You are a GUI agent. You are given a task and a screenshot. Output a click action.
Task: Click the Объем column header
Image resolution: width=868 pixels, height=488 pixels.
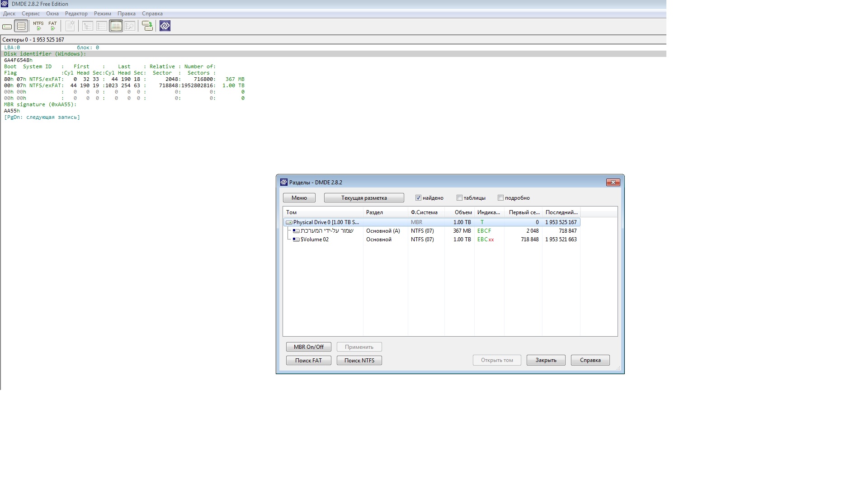coord(463,212)
